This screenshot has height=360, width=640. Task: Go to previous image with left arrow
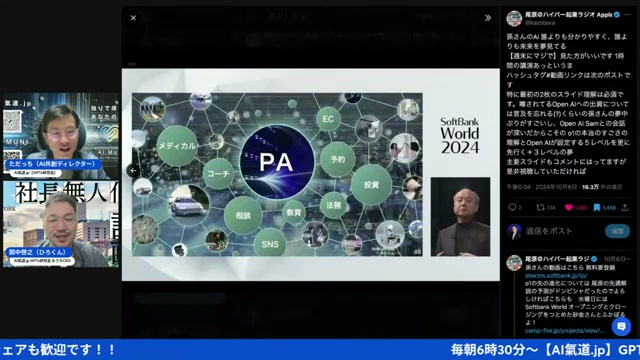(x=133, y=171)
